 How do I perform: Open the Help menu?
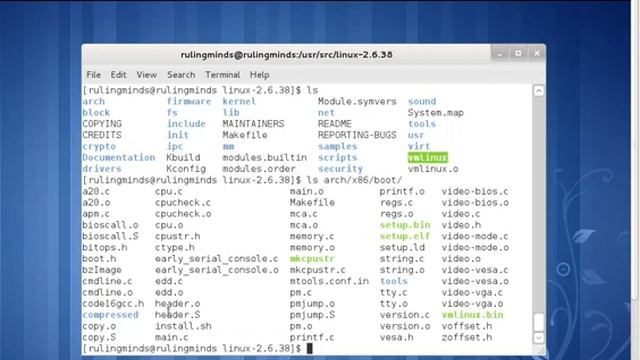[x=259, y=75]
